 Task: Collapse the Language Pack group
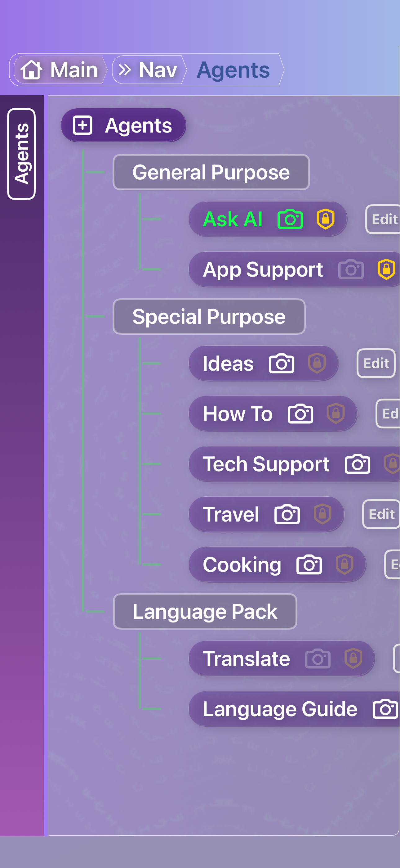tap(205, 611)
